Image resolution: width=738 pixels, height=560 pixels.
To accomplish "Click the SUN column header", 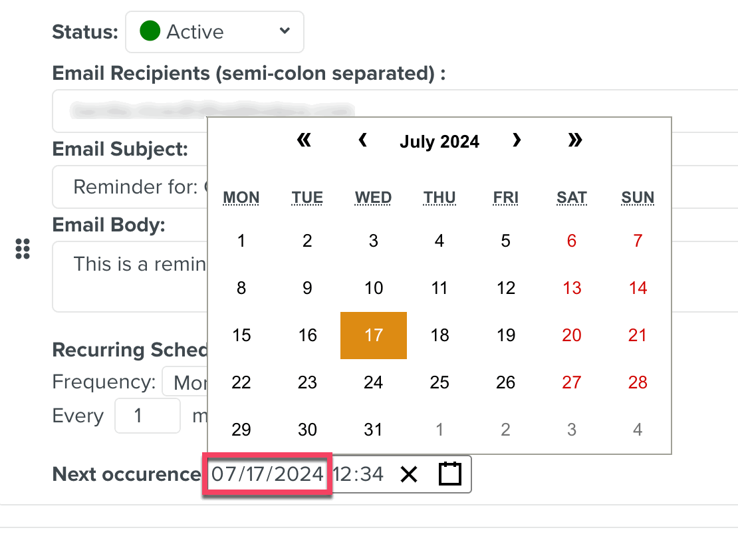I will click(637, 197).
